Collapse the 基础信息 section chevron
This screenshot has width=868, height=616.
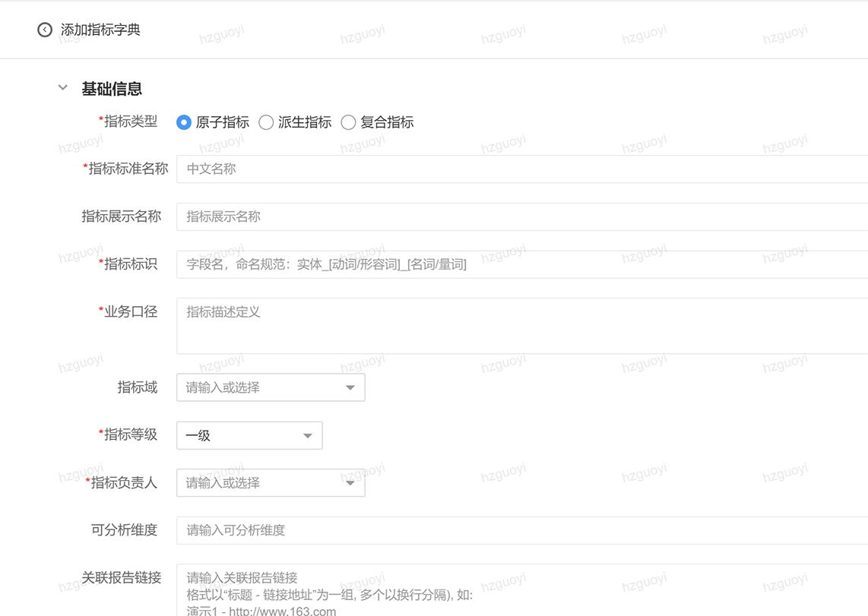coord(62,87)
